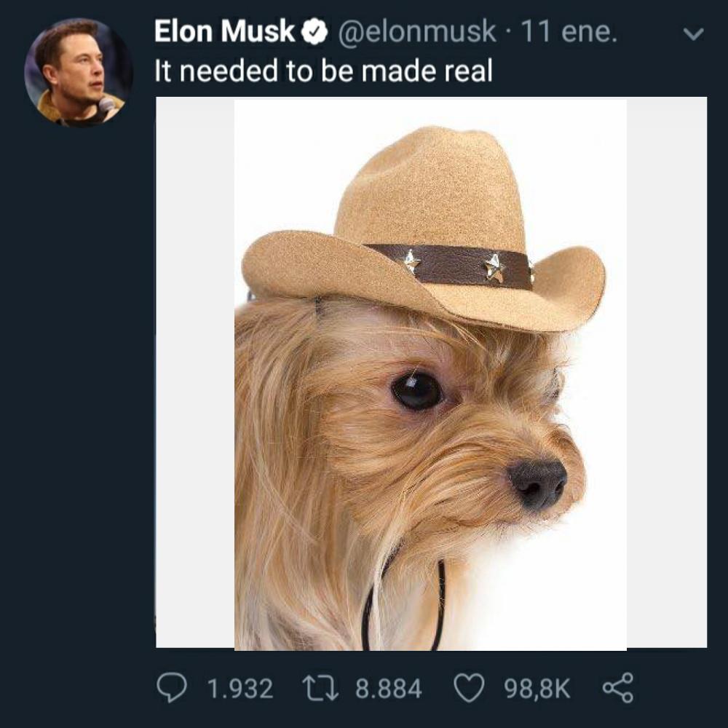
Task: Retweet this post using the retweet icon
Action: pos(320,688)
